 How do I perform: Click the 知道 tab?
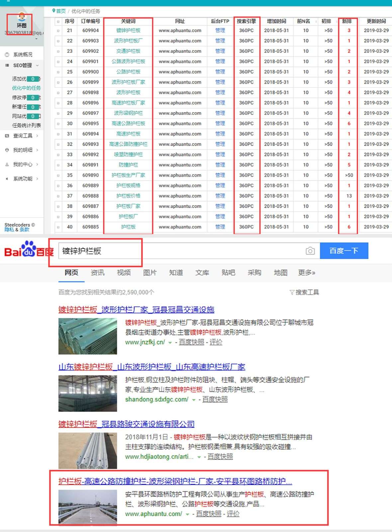(176, 273)
